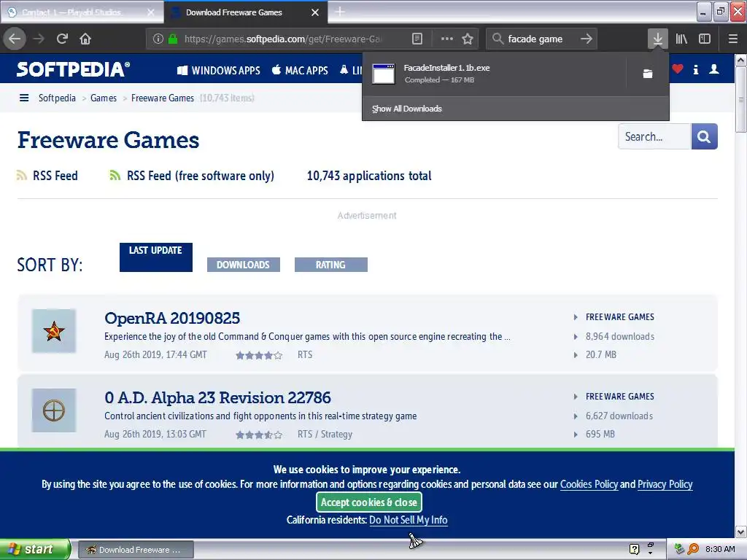
Task: Click the info icon in Softpedia header
Action: pyautogui.click(x=695, y=69)
